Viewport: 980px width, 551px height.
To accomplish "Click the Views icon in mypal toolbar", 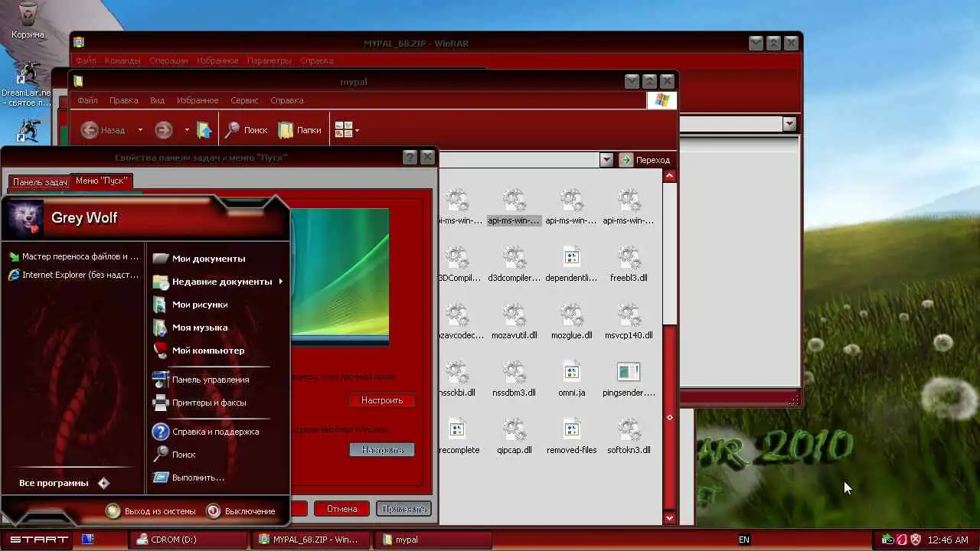I will point(343,130).
